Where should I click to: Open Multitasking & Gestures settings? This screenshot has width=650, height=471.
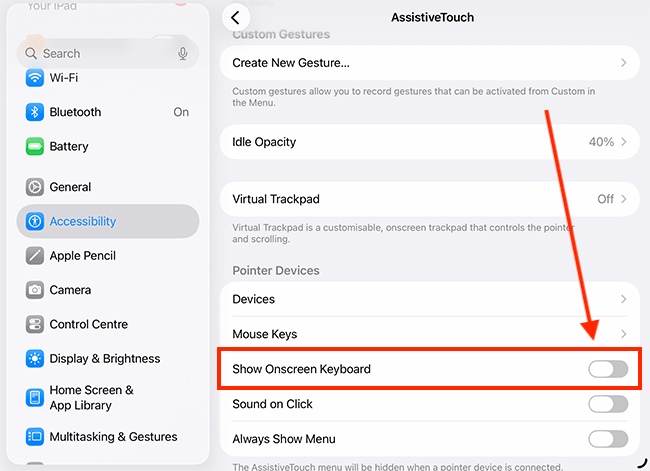pyautogui.click(x=113, y=437)
